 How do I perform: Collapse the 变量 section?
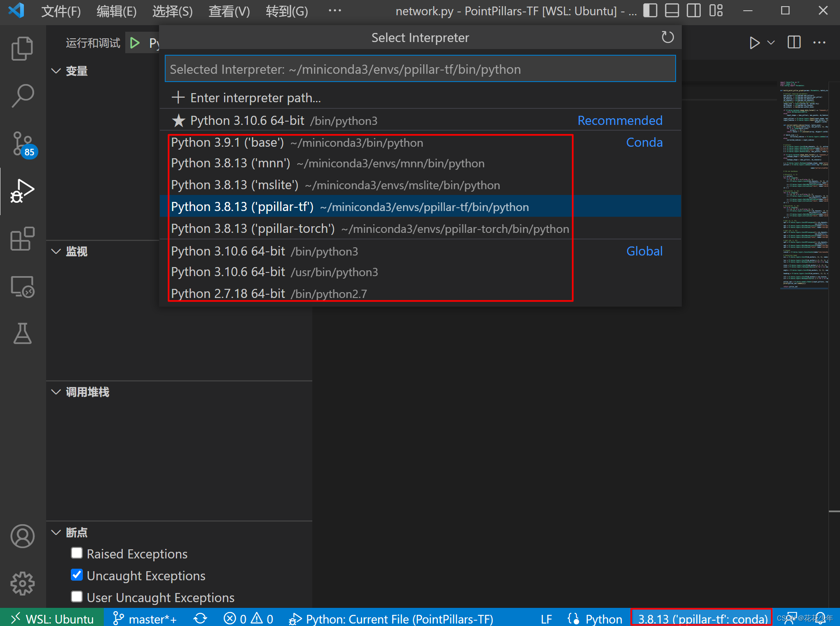coord(56,70)
